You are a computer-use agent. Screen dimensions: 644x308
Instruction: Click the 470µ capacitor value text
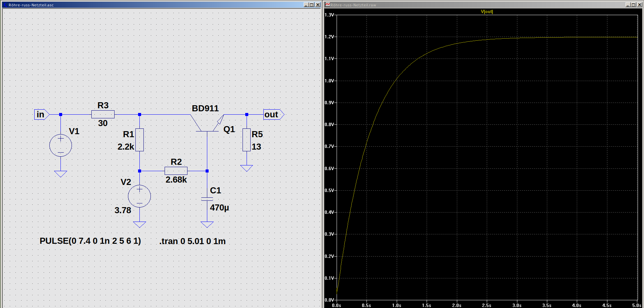(219, 208)
